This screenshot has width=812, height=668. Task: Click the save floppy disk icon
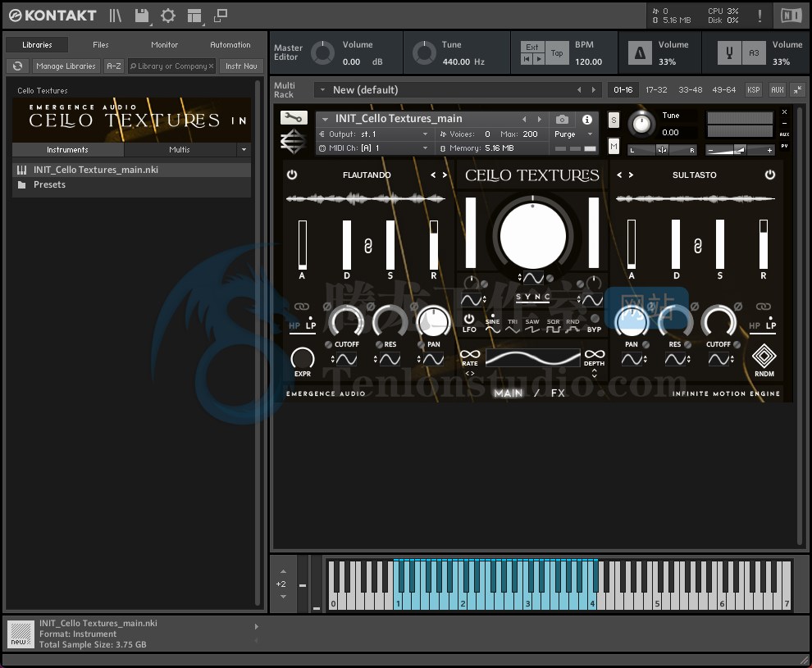(x=142, y=16)
